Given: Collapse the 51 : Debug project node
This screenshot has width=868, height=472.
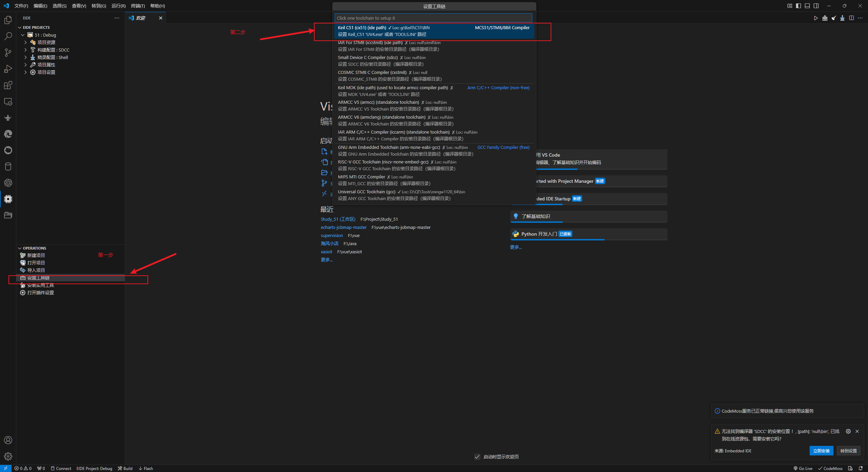Looking at the screenshot, I should (23, 35).
